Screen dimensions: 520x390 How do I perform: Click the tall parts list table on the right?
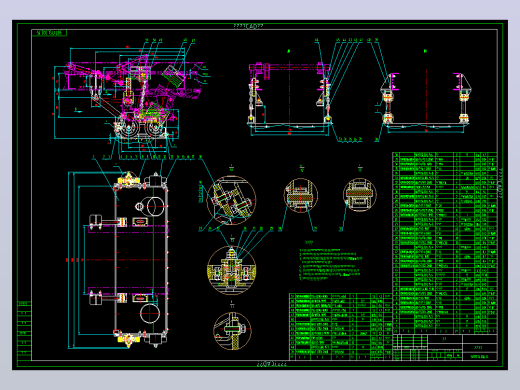click(445, 243)
